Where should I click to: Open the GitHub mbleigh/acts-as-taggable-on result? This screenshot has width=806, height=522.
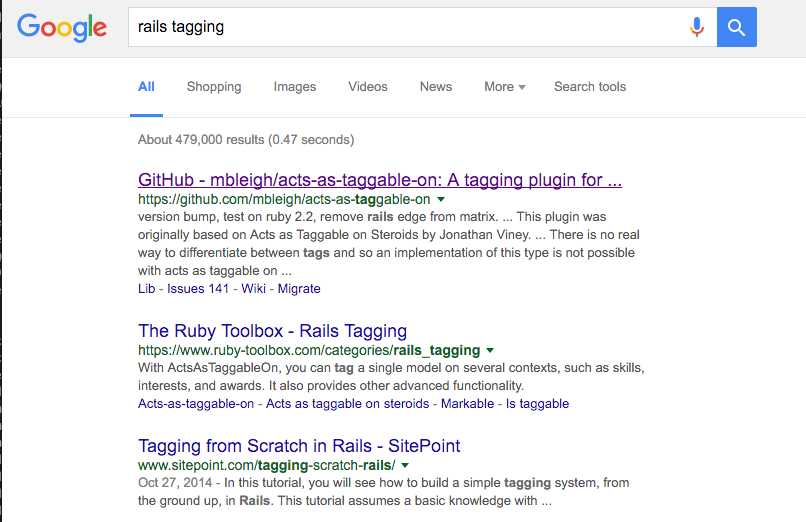[x=380, y=180]
